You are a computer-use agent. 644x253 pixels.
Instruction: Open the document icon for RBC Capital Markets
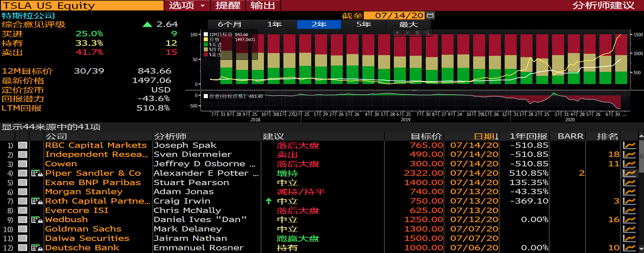tap(23, 145)
